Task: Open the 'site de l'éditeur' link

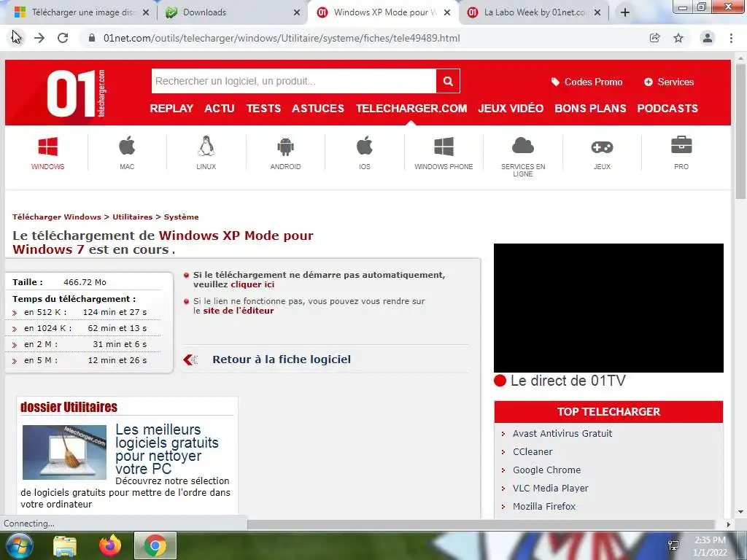Action: 239,311
